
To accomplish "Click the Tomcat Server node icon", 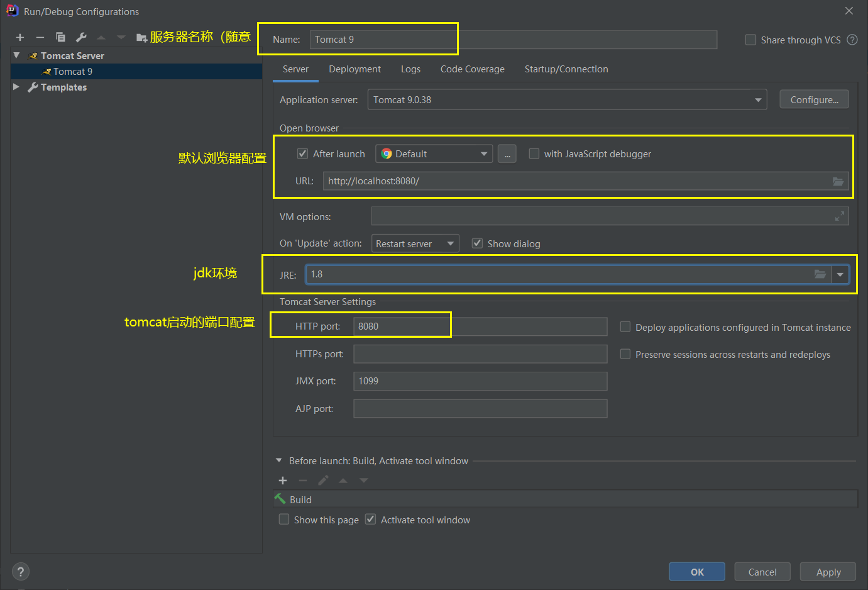I will click(33, 56).
